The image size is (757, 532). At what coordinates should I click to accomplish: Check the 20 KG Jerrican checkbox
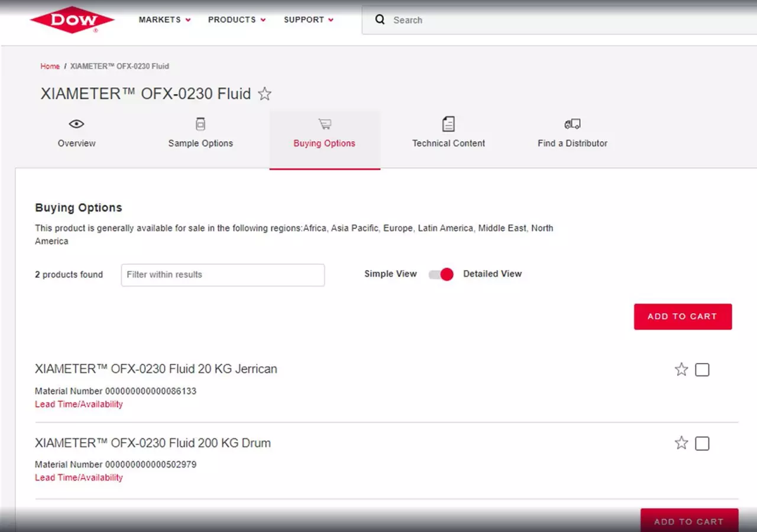pos(702,370)
